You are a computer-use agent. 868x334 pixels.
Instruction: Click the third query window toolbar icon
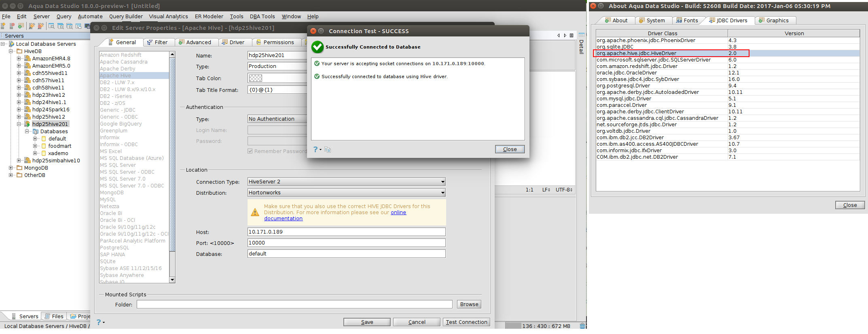point(69,26)
